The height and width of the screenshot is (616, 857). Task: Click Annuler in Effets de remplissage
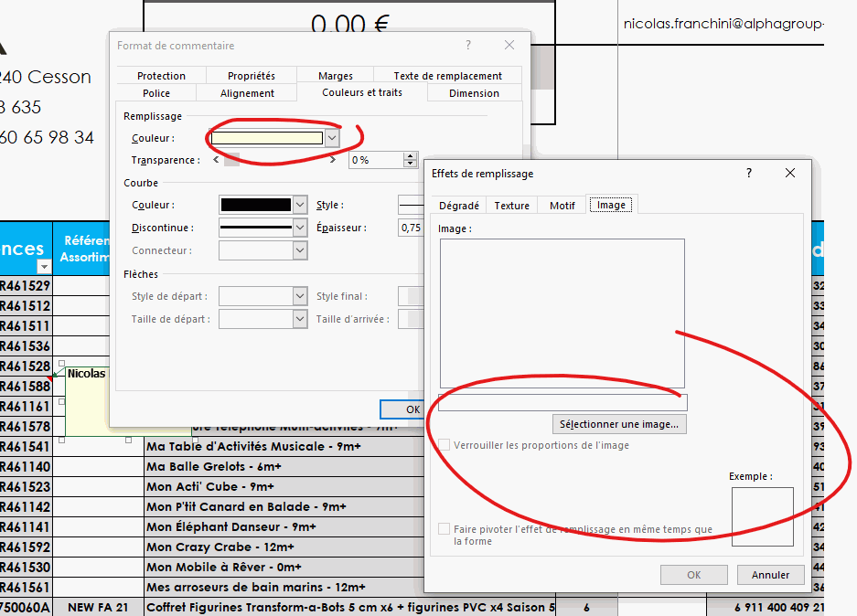coord(770,575)
